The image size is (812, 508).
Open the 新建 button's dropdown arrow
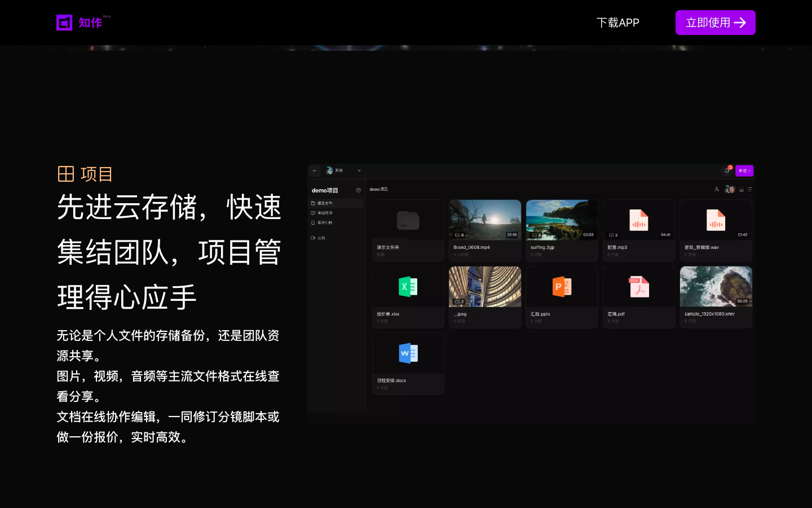pyautogui.click(x=750, y=171)
